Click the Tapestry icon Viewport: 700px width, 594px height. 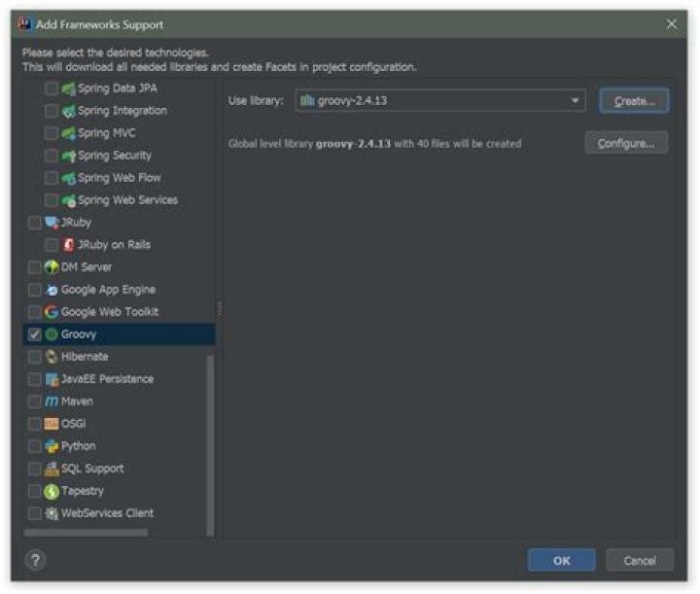click(x=52, y=491)
